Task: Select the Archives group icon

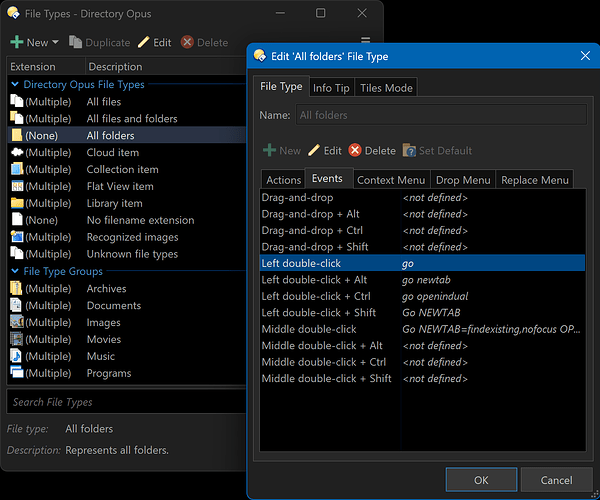Action: (x=16, y=288)
